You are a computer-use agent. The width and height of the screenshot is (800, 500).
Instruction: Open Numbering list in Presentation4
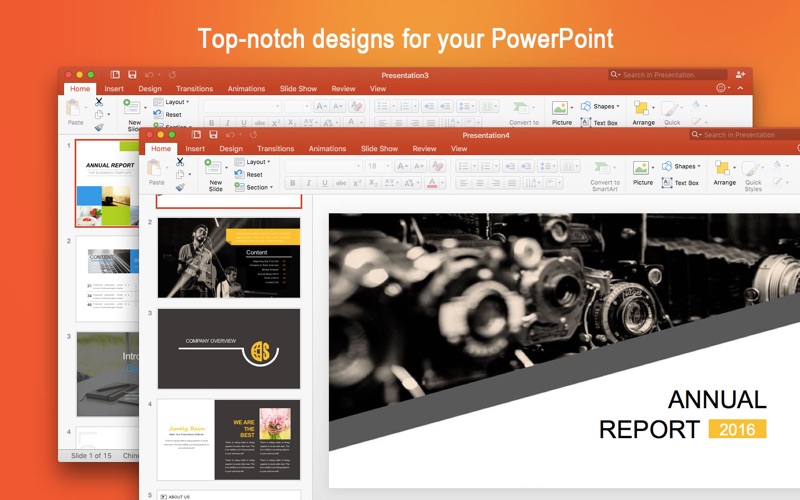(487, 166)
